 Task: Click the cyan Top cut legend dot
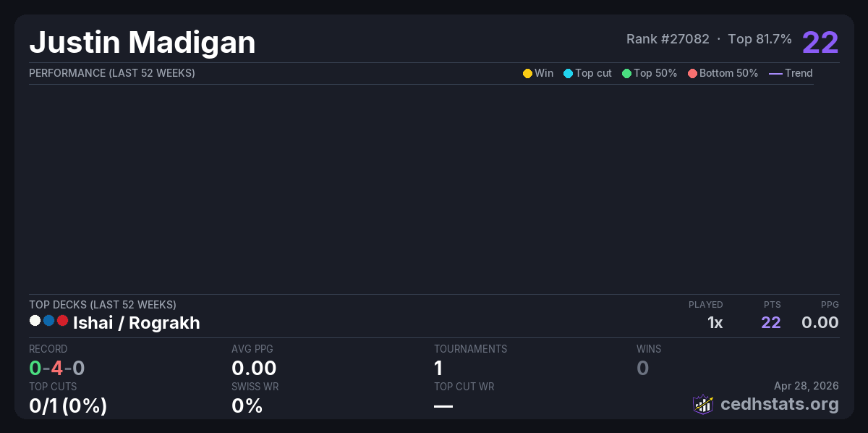pos(568,73)
